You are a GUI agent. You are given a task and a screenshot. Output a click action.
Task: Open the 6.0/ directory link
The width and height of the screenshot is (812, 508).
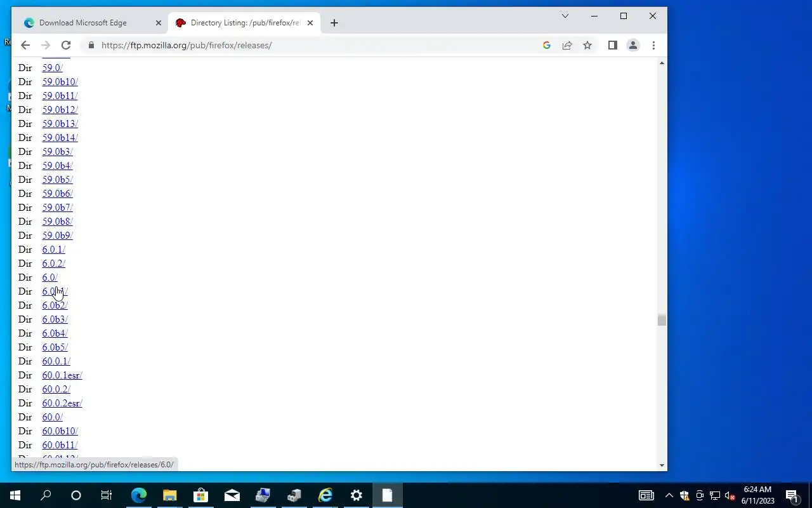coord(50,277)
